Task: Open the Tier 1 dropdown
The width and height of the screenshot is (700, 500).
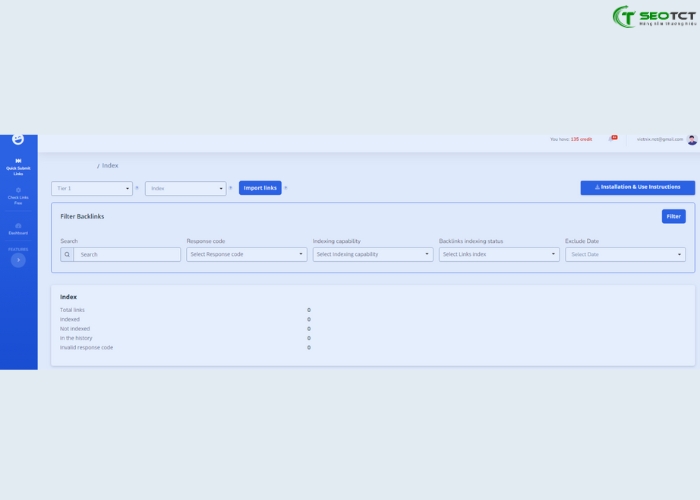Action: [92, 188]
